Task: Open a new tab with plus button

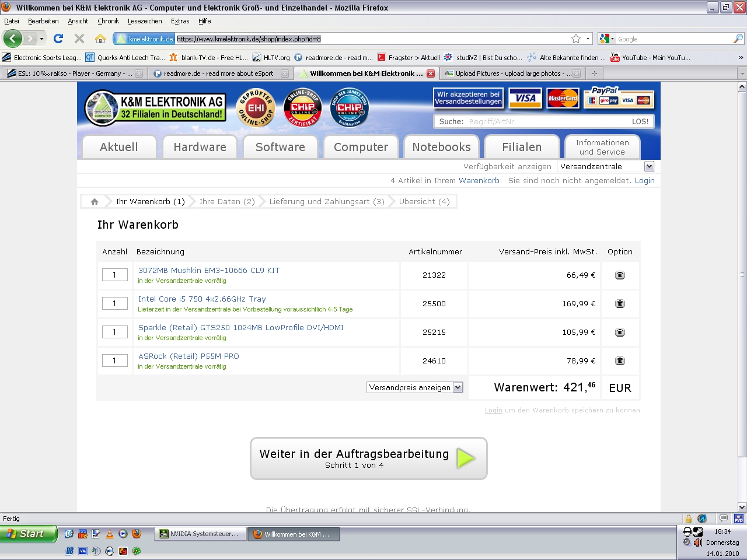Action: [x=595, y=73]
